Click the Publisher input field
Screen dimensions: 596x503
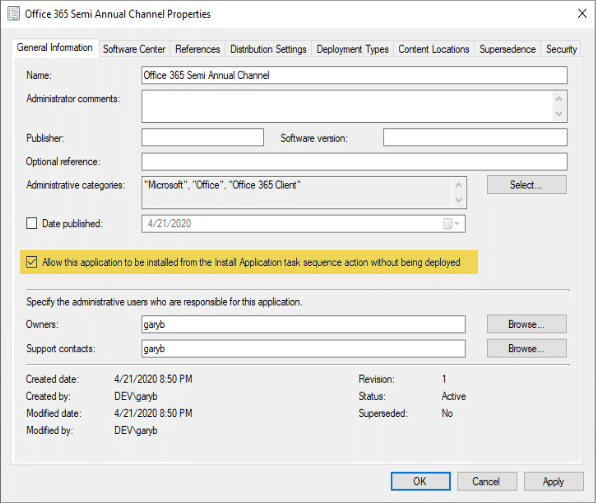coord(203,138)
